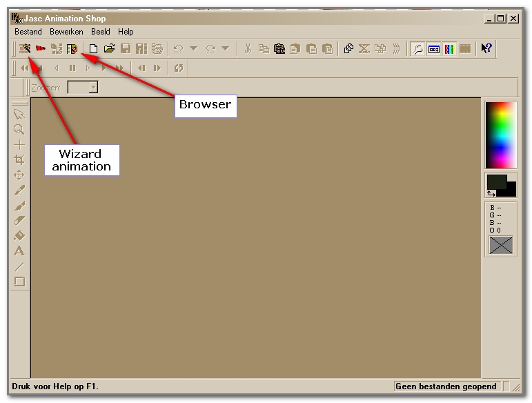Click the Save floppy disk icon
Screen dimensions: 532x403
(126, 48)
